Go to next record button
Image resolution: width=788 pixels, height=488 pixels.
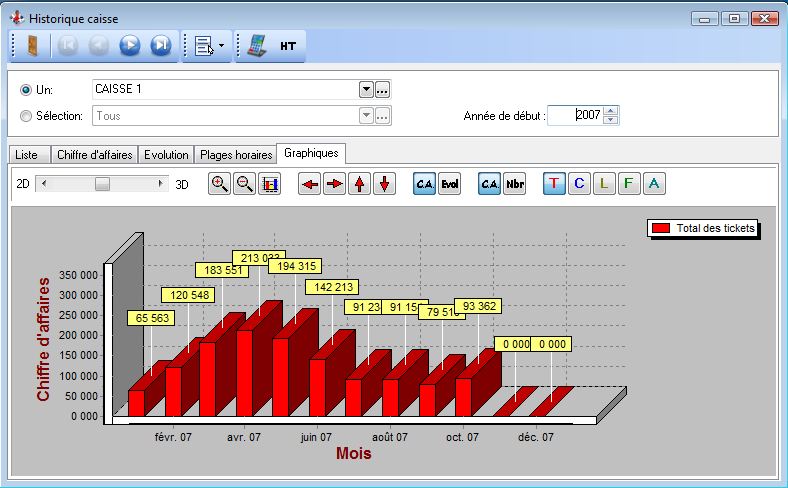pos(129,46)
